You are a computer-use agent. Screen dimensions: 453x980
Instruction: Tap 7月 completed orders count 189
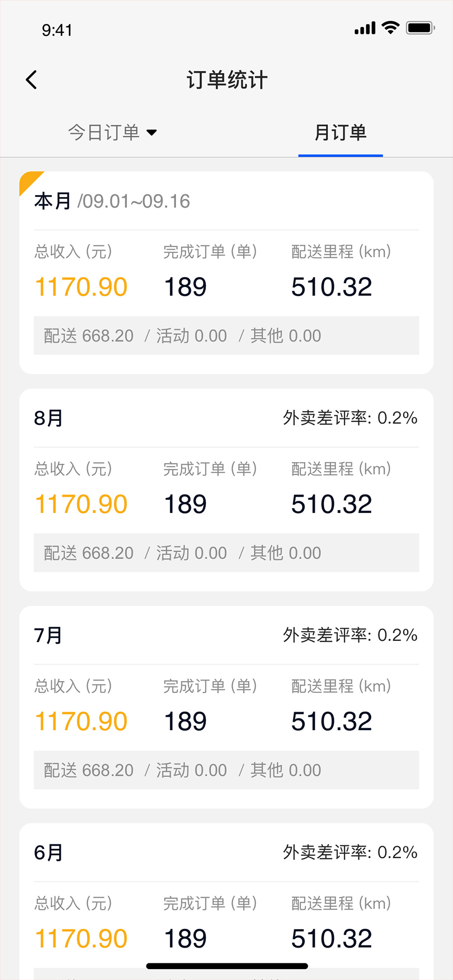pyautogui.click(x=185, y=721)
